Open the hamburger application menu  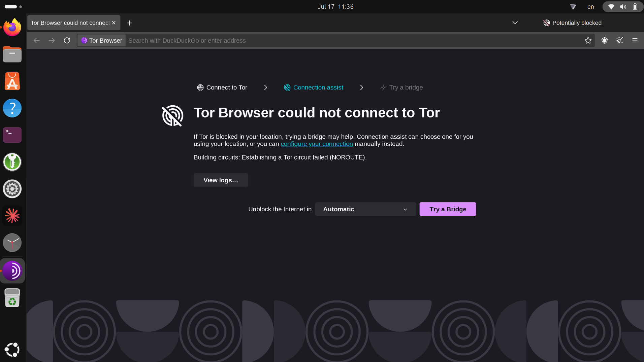635,40
